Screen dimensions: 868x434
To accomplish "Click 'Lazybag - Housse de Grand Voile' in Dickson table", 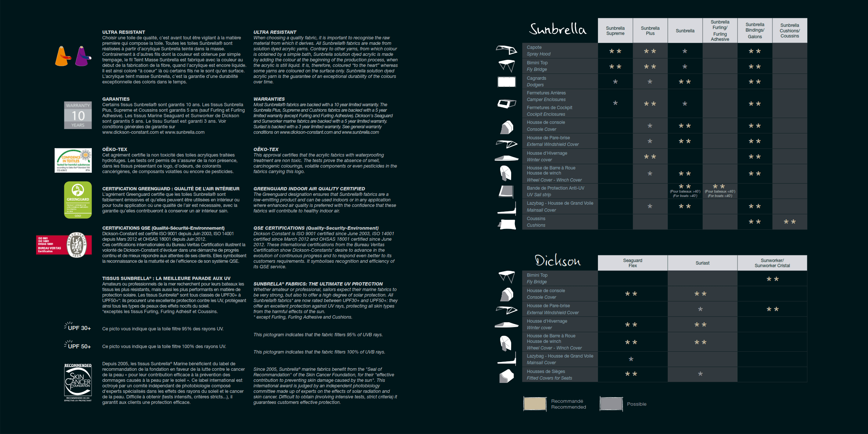I will pyautogui.click(x=560, y=356).
